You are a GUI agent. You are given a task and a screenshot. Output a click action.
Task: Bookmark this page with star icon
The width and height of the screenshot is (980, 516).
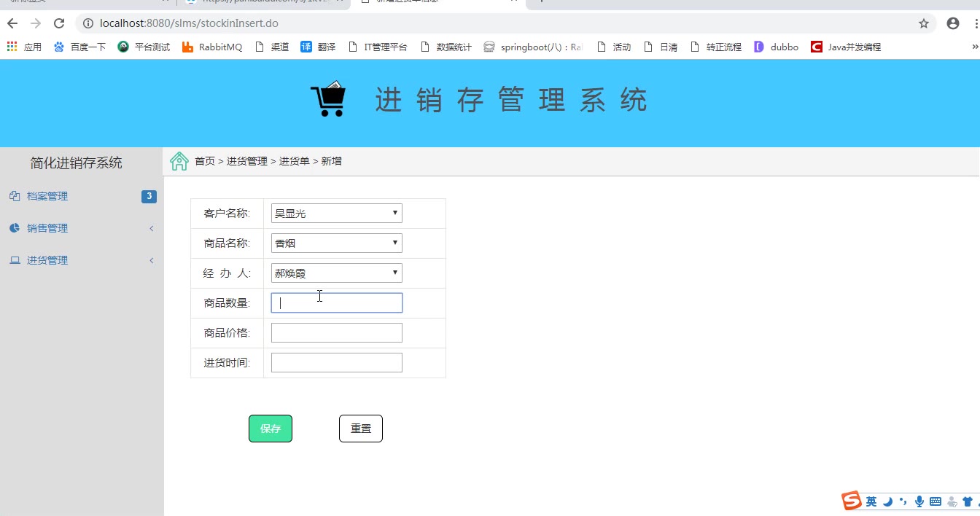coord(924,23)
